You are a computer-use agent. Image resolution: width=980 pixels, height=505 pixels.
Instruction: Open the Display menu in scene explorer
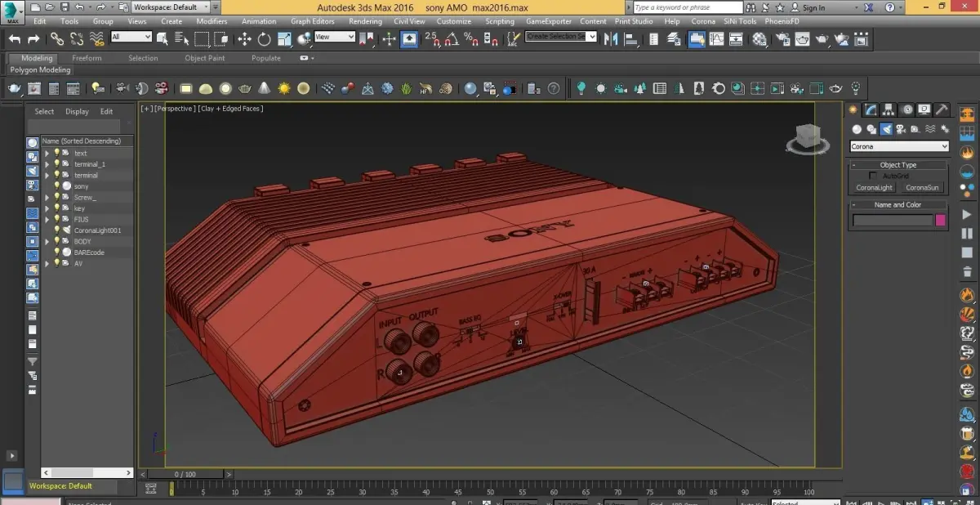coord(77,111)
